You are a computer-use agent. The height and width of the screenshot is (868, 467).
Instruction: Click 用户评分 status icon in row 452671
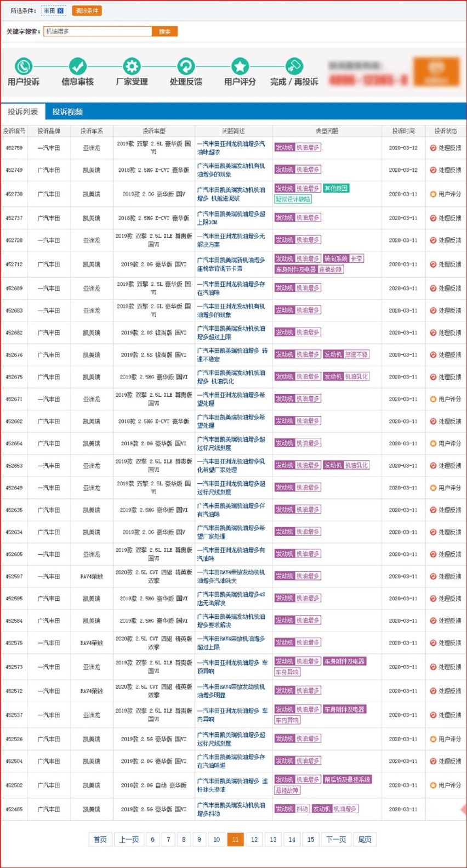pos(433,399)
